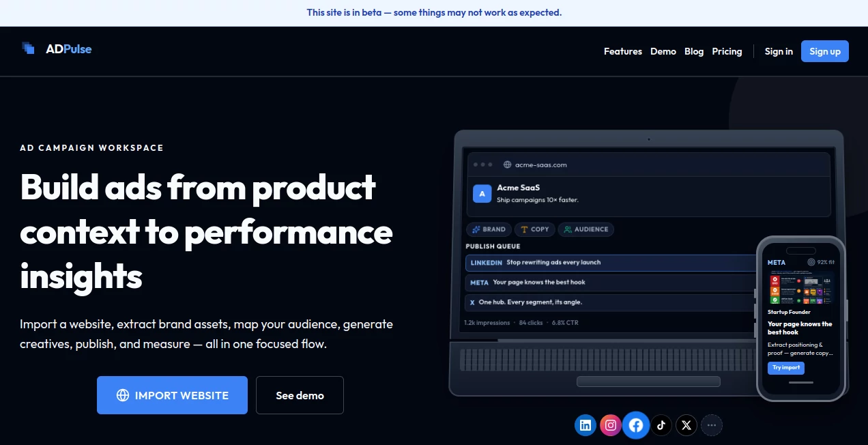Viewport: 868px width, 445px height.
Task: Click the '6.8% CTR' stat
Action: (x=564, y=322)
